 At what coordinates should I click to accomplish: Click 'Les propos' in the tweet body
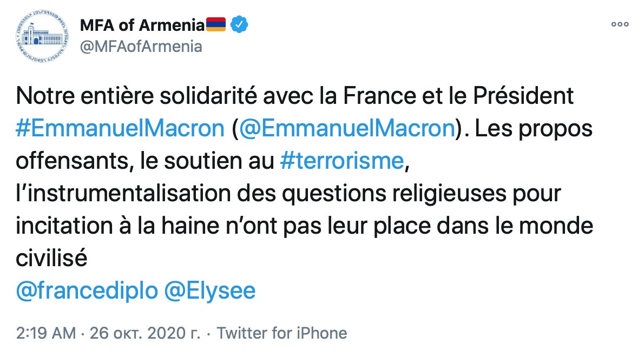tap(536, 129)
